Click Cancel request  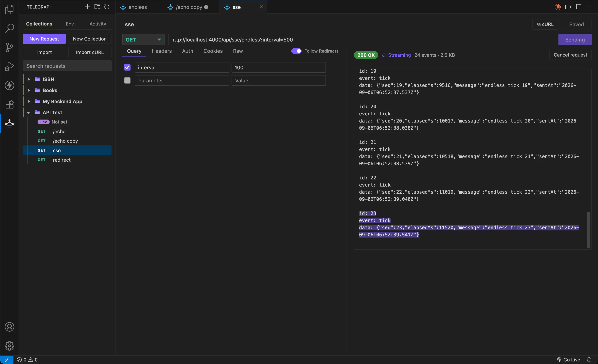[570, 55]
